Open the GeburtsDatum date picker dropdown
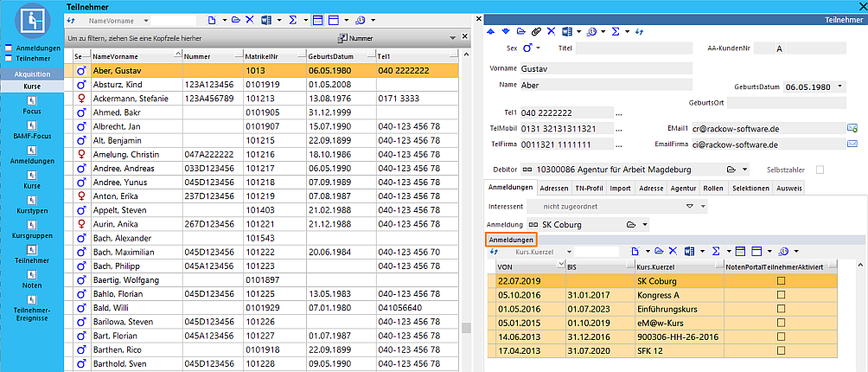Screen dimensions: 868x372 click(x=840, y=87)
